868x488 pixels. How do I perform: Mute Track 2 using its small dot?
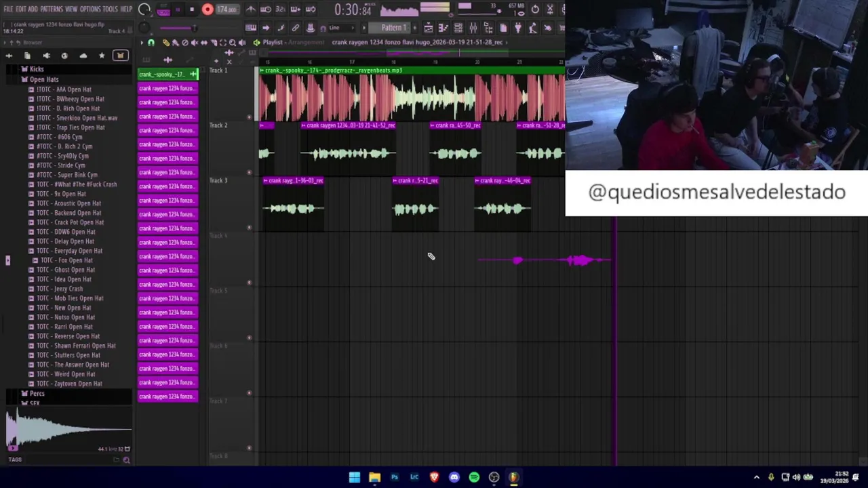(x=249, y=172)
